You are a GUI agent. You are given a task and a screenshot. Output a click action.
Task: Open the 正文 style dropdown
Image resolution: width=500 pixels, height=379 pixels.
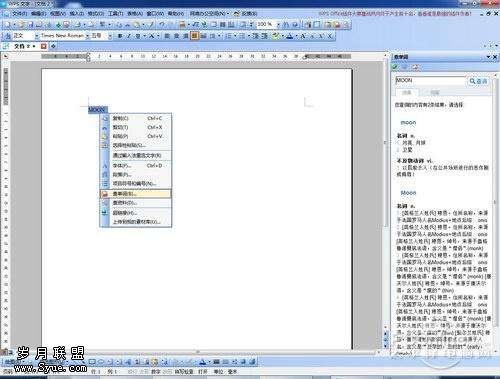click(37, 36)
